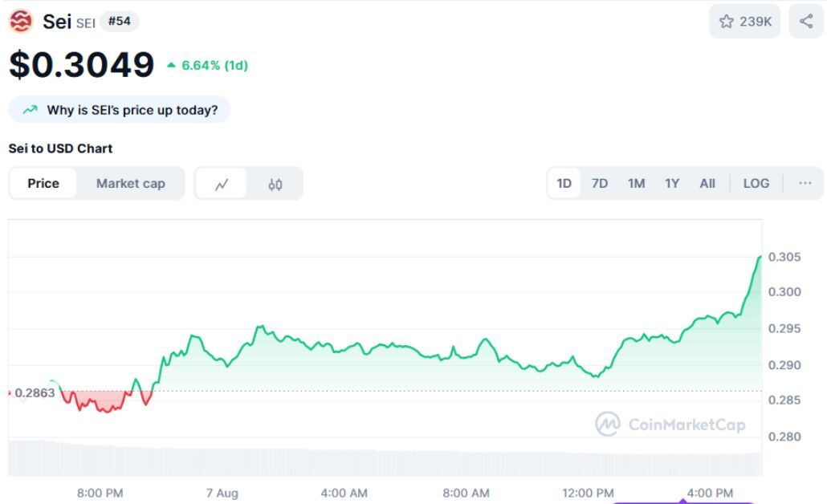Switch to the 1Y timeframe
The height and width of the screenshot is (504, 827).
(x=672, y=183)
